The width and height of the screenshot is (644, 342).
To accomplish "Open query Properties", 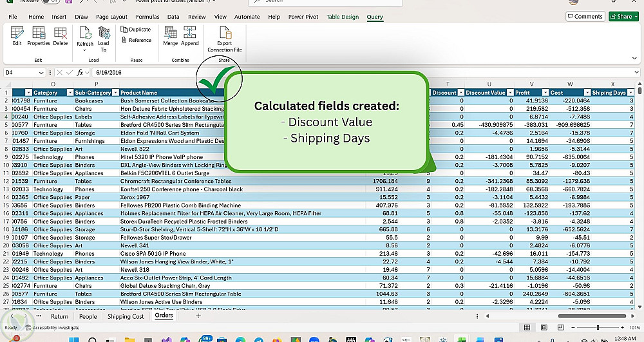I will pos(39,33).
